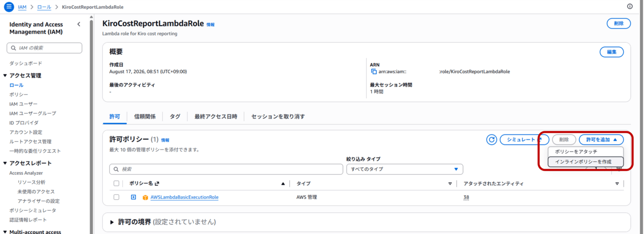This screenshot has width=644, height=234.
Task: Expand the AWSLambdaBasicExecutionRole row plus icon
Action: [134, 197]
